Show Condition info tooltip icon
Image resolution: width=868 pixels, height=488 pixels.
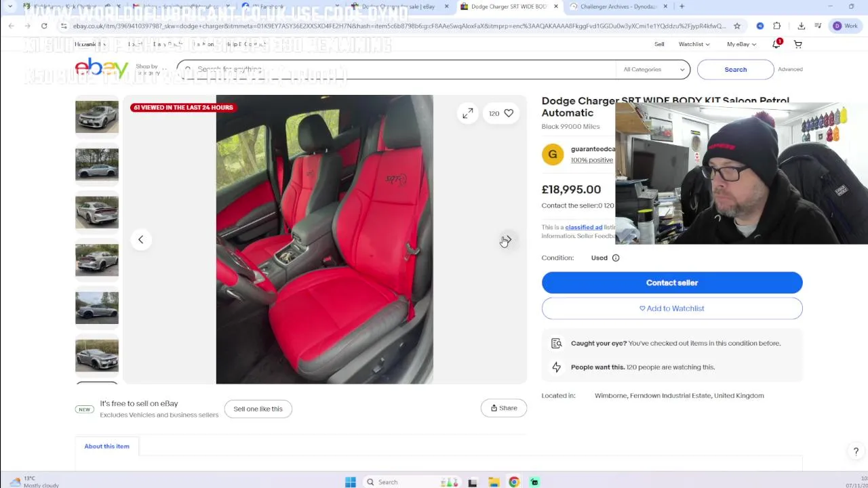616,258
